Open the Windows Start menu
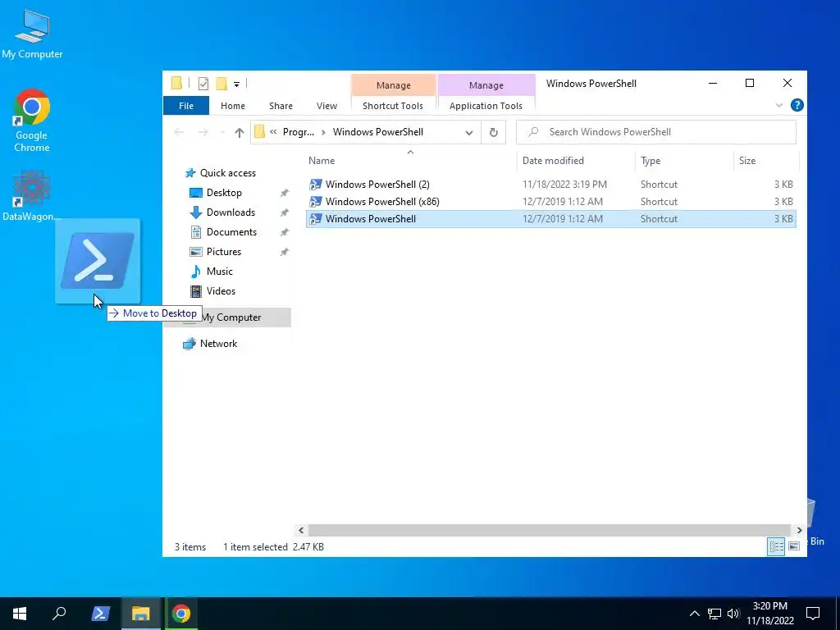Image resolution: width=840 pixels, height=630 pixels. 20,614
